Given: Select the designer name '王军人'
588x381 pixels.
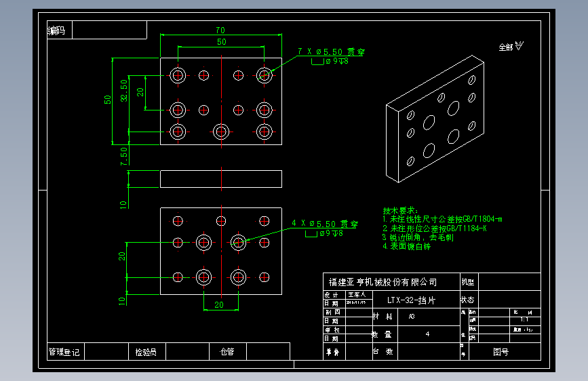Looking at the screenshot, I should pyautogui.click(x=357, y=295).
